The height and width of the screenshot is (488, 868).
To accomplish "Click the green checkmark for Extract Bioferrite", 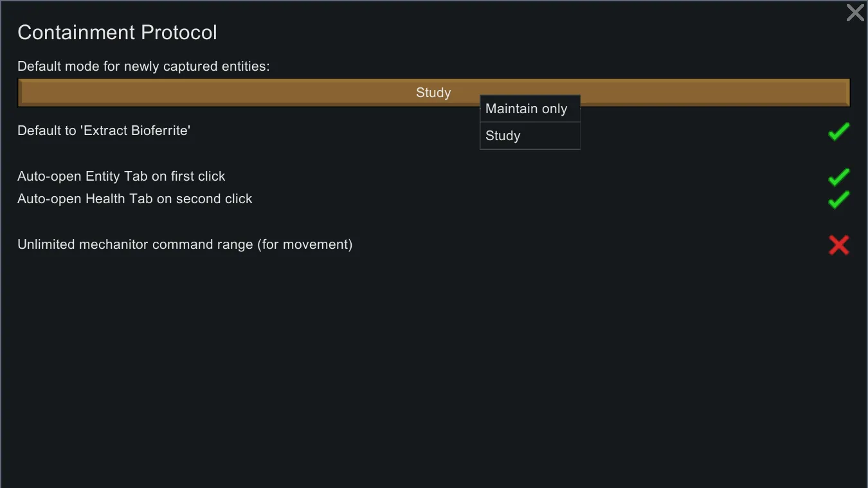I will (838, 132).
